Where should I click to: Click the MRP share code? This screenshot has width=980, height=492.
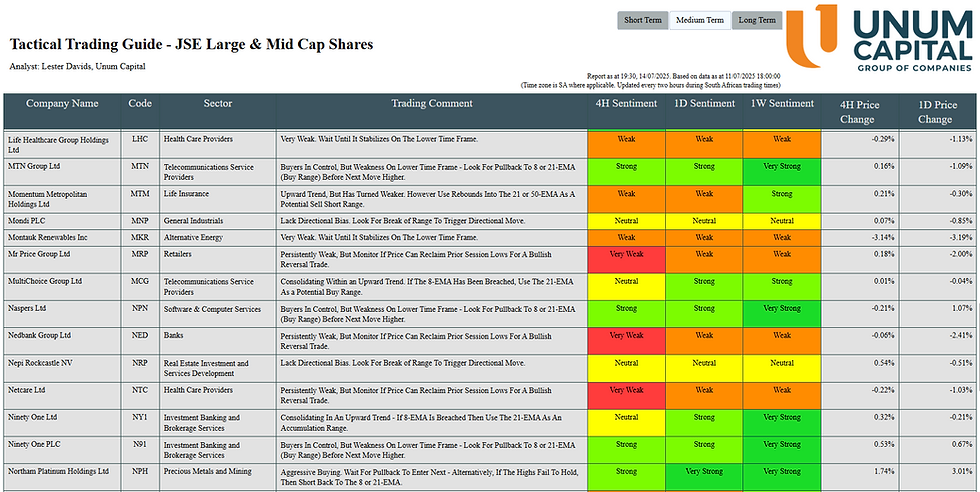140,254
